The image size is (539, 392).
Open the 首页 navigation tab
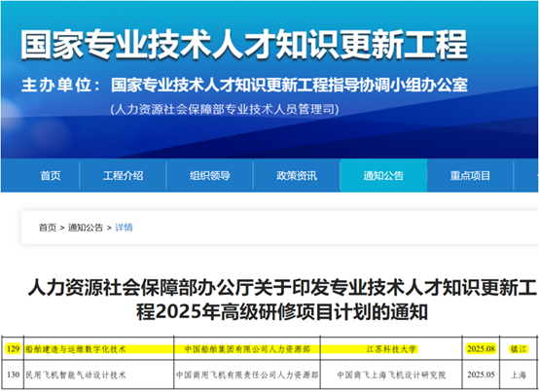pyautogui.click(x=51, y=176)
